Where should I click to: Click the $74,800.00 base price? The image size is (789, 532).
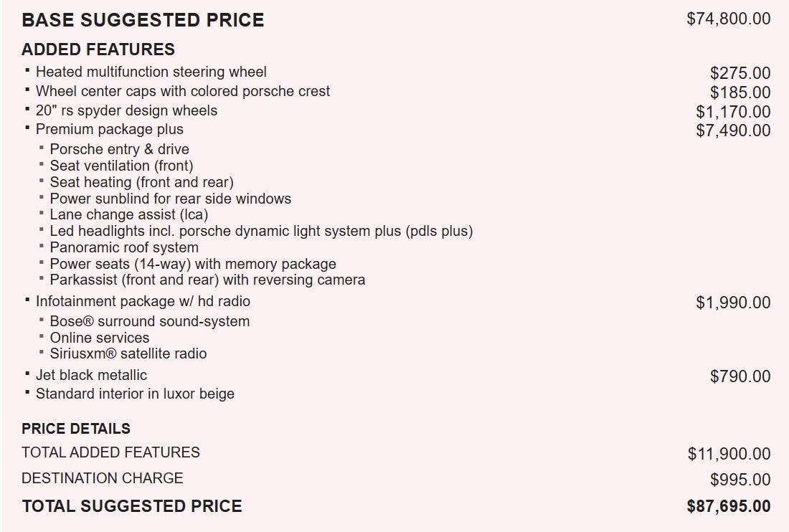[728, 19]
